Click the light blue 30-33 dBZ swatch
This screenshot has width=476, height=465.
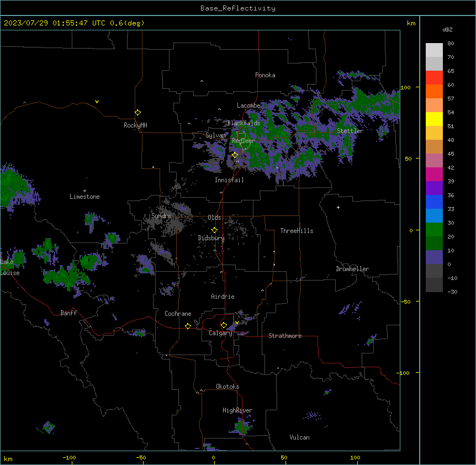tap(434, 216)
